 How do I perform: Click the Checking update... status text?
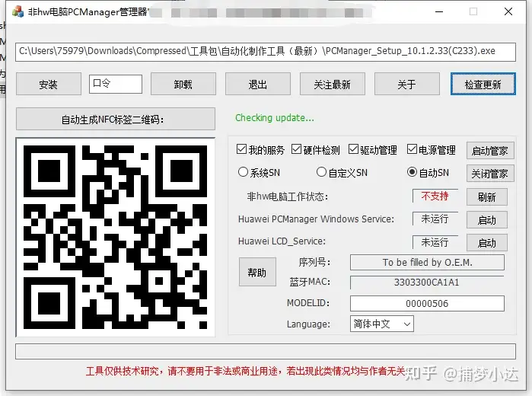click(x=275, y=118)
